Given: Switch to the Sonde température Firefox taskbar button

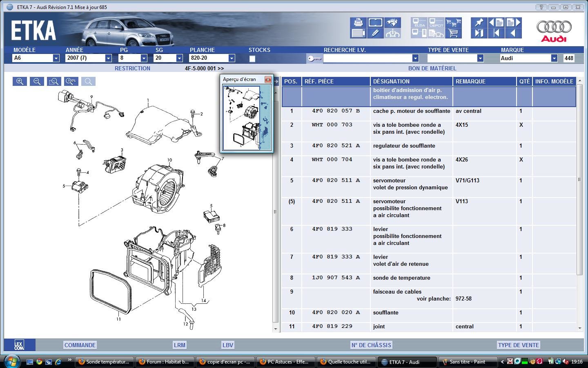Looking at the screenshot, I should (x=104, y=362).
